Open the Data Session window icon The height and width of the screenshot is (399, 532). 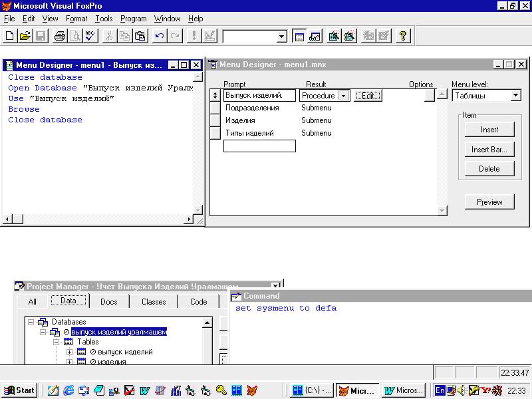pyautogui.click(x=315, y=36)
